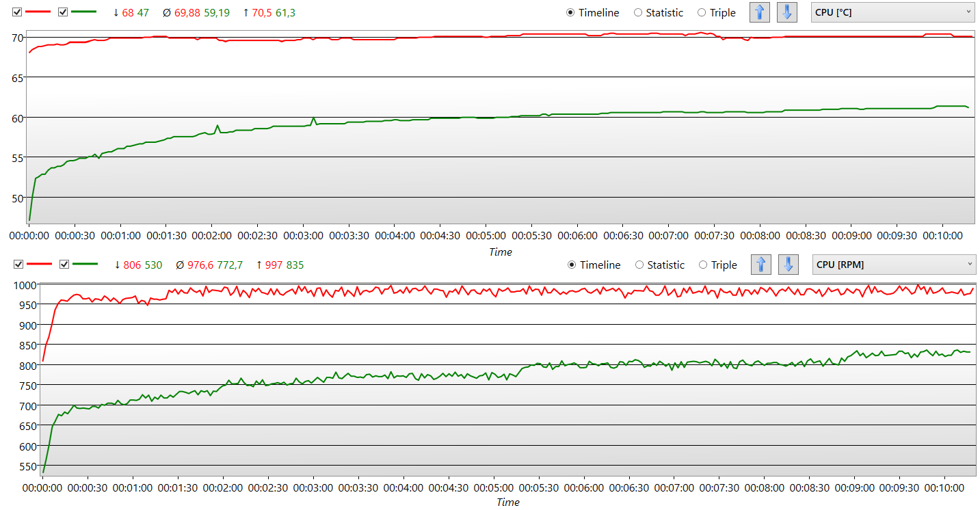This screenshot has width=980, height=510.
Task: Click the green maximum RPM value 835
Action: (x=295, y=265)
